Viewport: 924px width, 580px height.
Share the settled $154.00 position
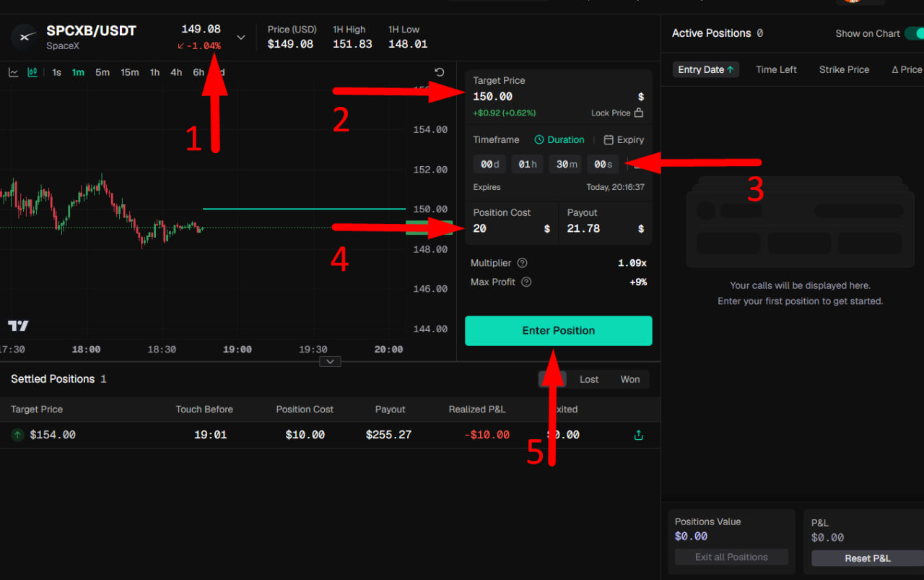[x=638, y=435]
